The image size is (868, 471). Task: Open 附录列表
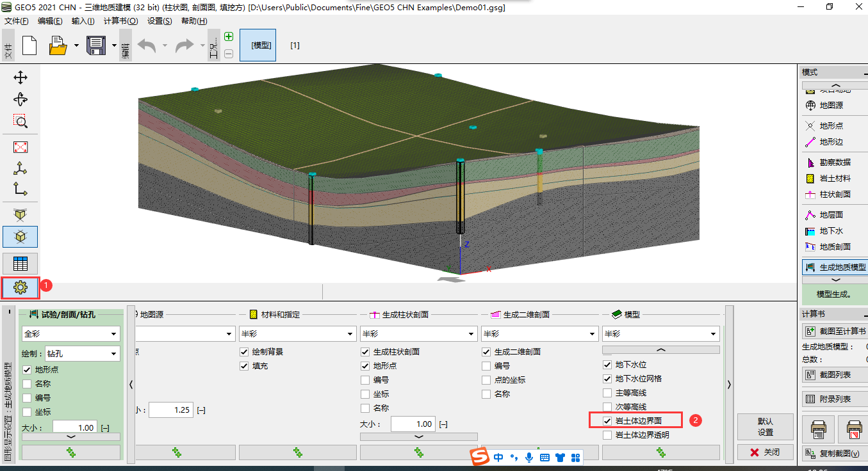point(835,399)
